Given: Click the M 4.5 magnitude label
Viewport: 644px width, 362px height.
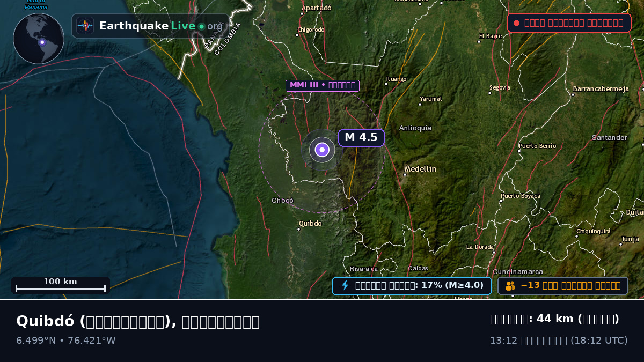Looking at the screenshot, I should pos(361,138).
